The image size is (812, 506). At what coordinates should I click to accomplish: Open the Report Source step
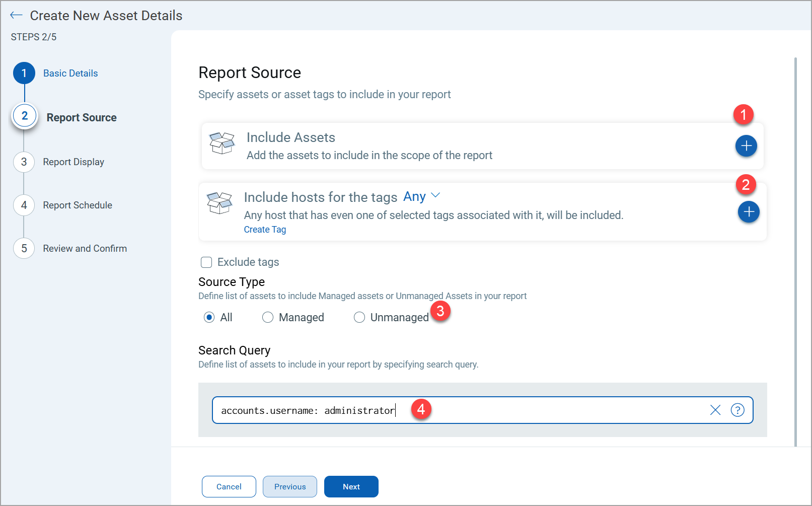(x=82, y=118)
